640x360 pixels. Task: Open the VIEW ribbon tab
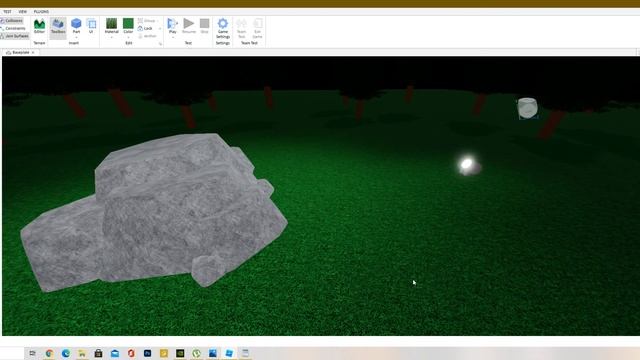pos(22,11)
